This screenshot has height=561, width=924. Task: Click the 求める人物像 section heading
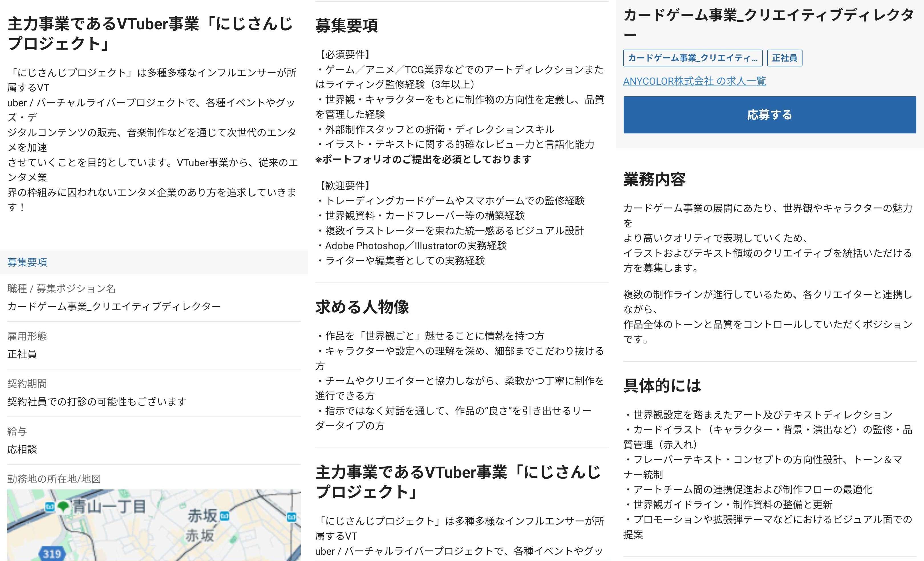[x=362, y=307]
